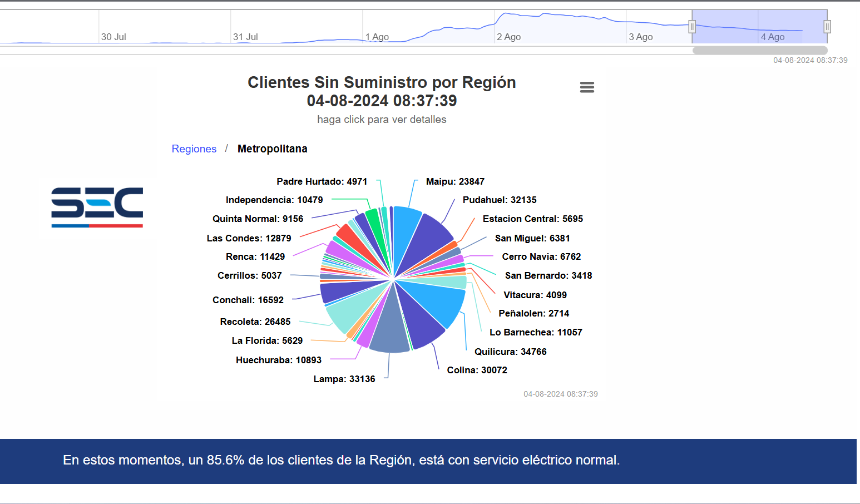The image size is (860, 504).
Task: Select the Quilicura: 34766 pie label
Action: pyautogui.click(x=510, y=352)
